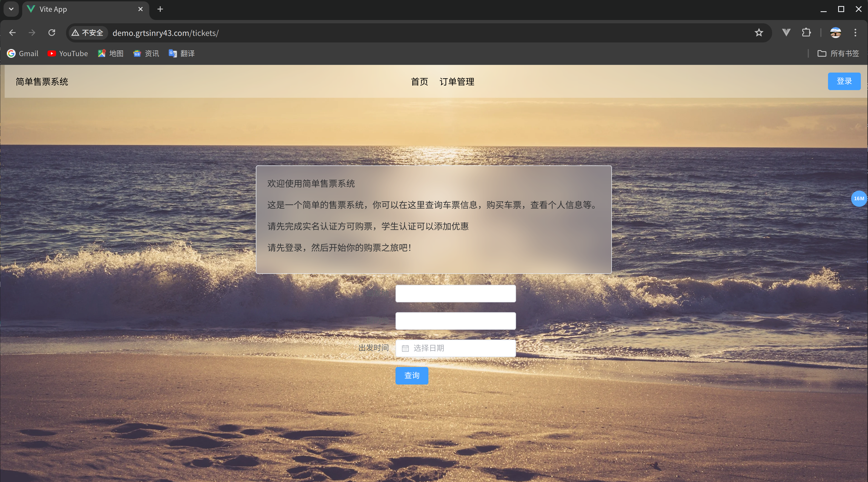Reload the current page
Image resolution: width=868 pixels, height=482 pixels.
tap(51, 33)
